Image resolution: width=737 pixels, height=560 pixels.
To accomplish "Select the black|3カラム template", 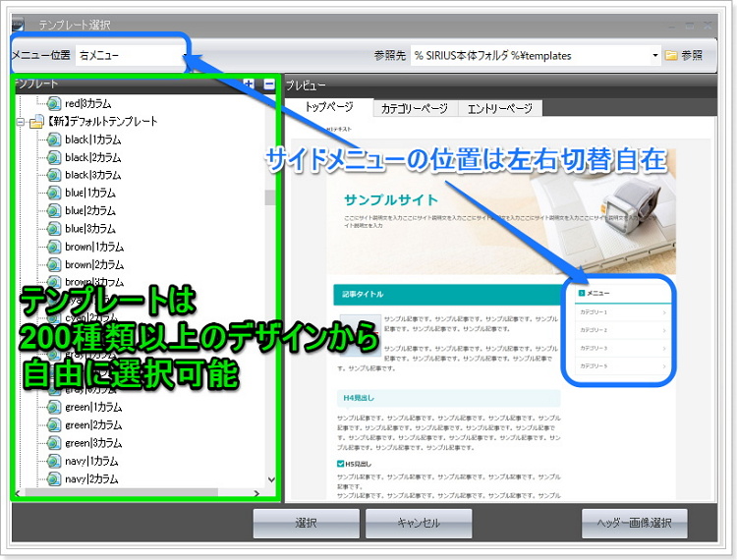I will point(93,175).
